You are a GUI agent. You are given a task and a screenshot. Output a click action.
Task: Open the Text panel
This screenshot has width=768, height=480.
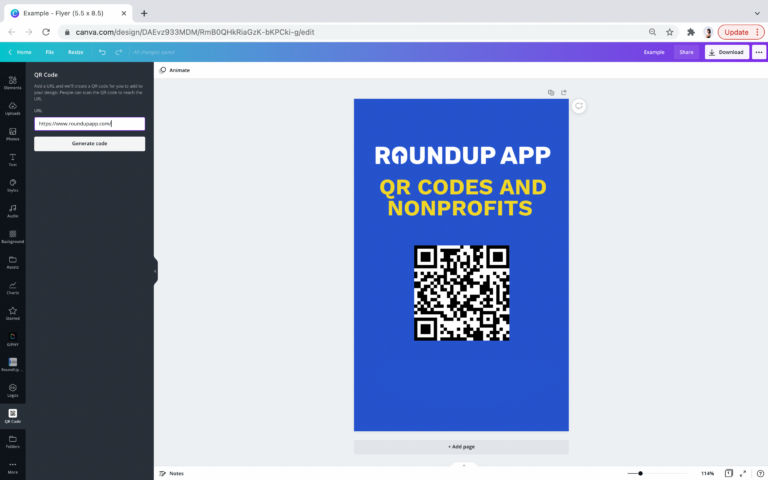coord(13,160)
